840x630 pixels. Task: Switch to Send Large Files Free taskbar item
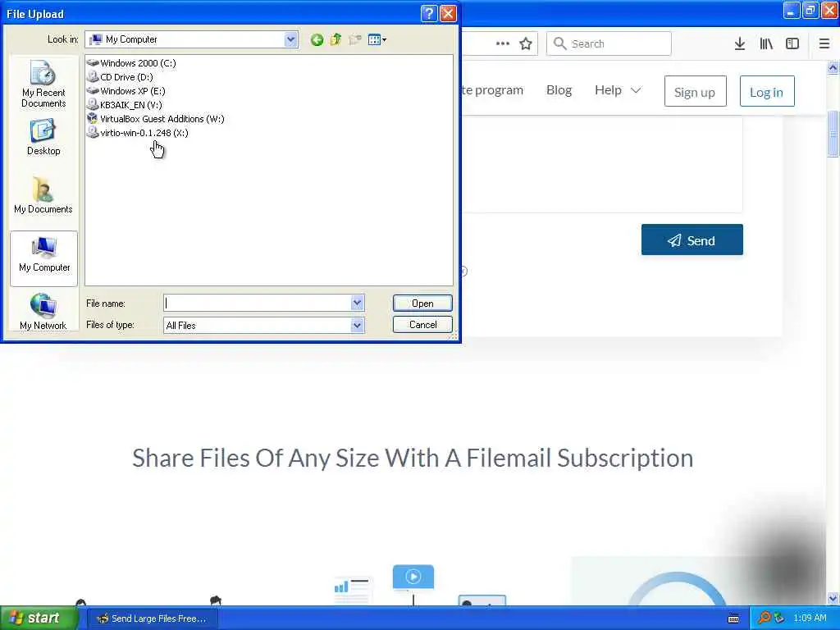click(152, 619)
